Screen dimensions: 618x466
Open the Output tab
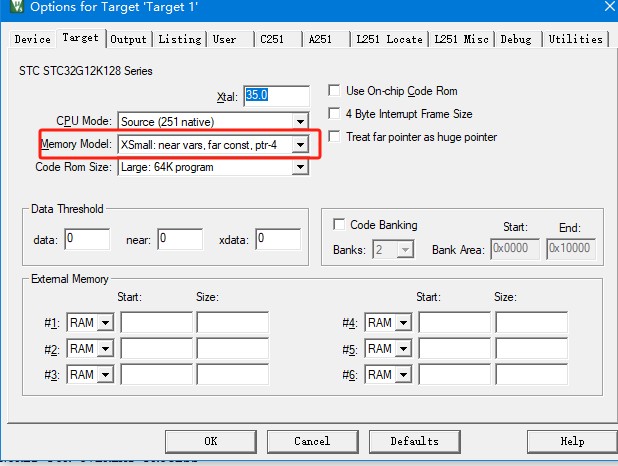coord(128,39)
